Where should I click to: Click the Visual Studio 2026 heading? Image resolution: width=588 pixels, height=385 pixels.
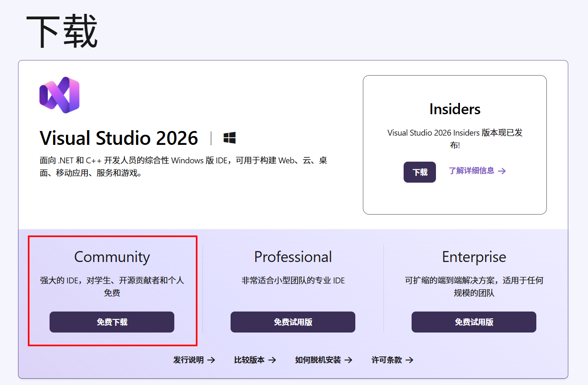(119, 138)
